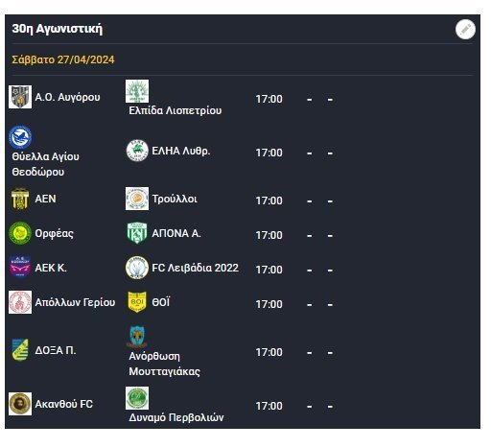
Task: Click the 17:00 time for ΔΟΞΑ Π. match
Action: click(269, 352)
